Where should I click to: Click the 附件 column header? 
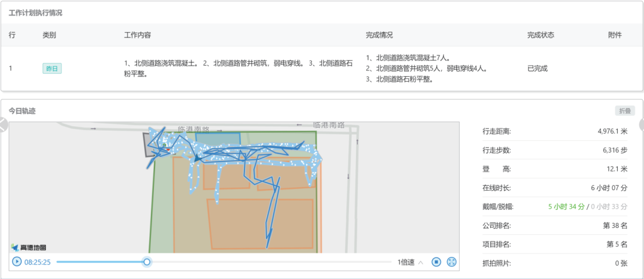(615, 35)
